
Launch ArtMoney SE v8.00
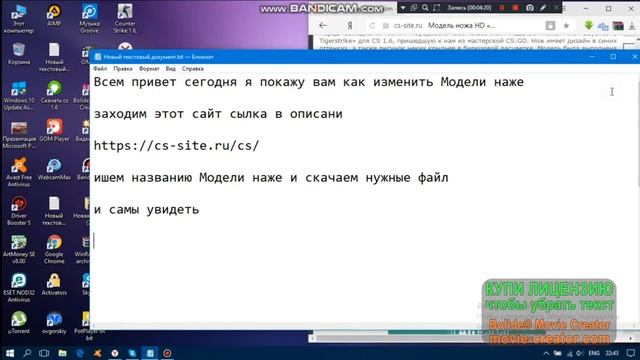[18, 249]
